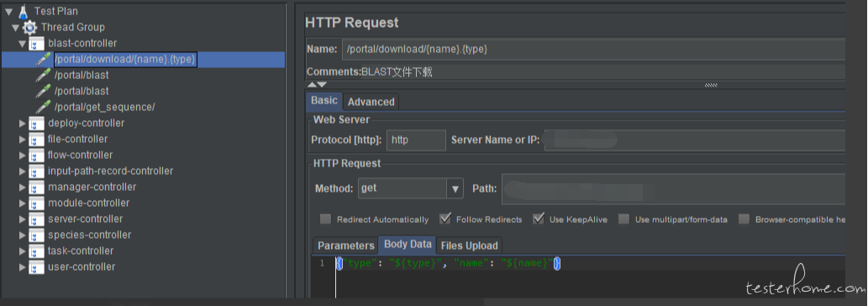Click the Comments field with BLAST text
868x306 pixels.
click(602, 72)
